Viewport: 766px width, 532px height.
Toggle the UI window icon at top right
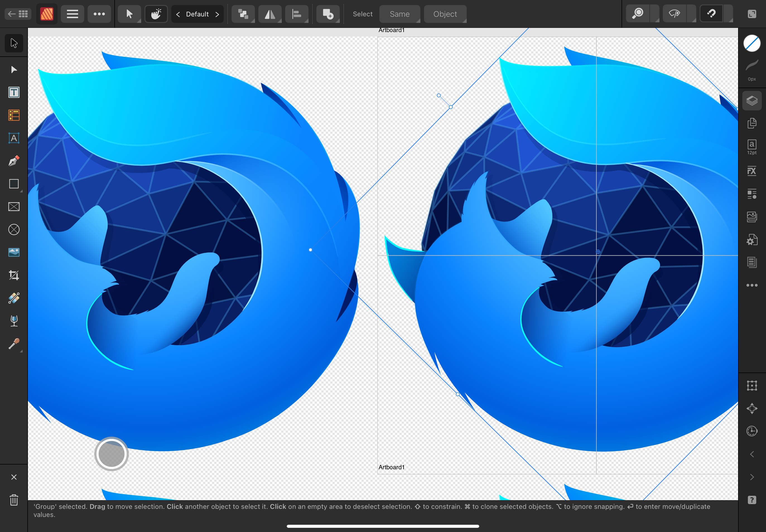pyautogui.click(x=752, y=14)
